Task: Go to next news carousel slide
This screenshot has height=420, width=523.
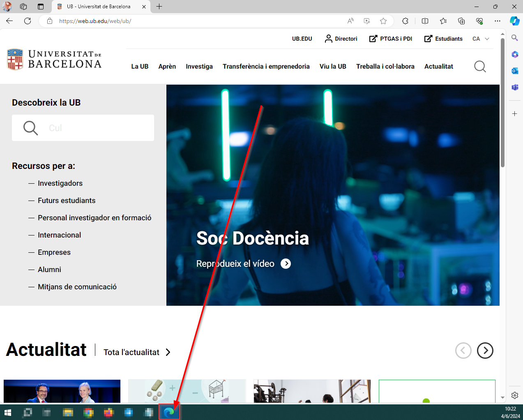Action: (485, 351)
